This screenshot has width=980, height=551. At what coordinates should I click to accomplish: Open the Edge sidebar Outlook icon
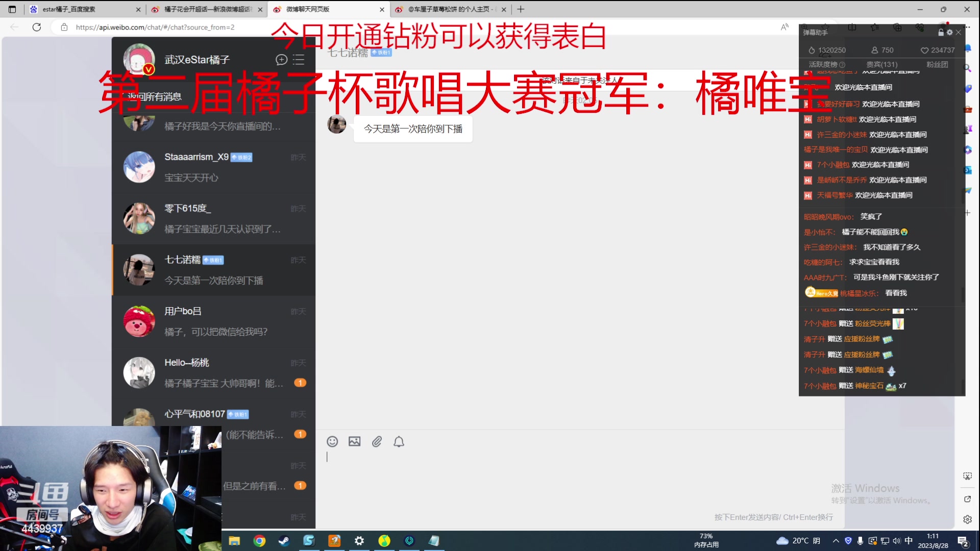click(x=967, y=170)
